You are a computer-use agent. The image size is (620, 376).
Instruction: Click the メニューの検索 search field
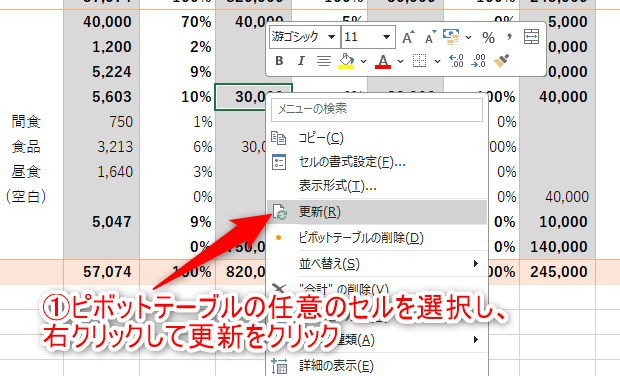tap(377, 109)
